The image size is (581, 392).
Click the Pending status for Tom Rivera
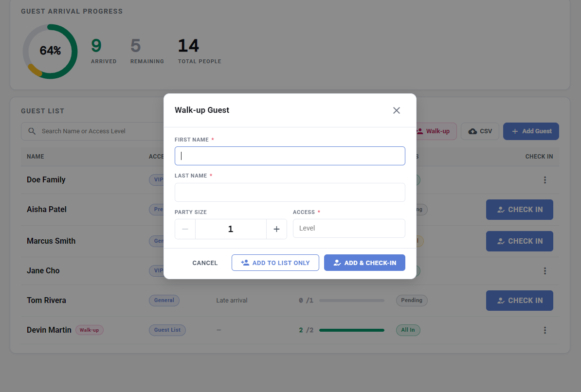pos(412,301)
